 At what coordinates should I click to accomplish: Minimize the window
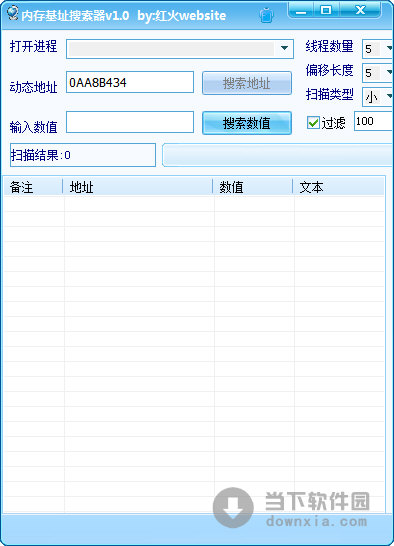[301, 10]
